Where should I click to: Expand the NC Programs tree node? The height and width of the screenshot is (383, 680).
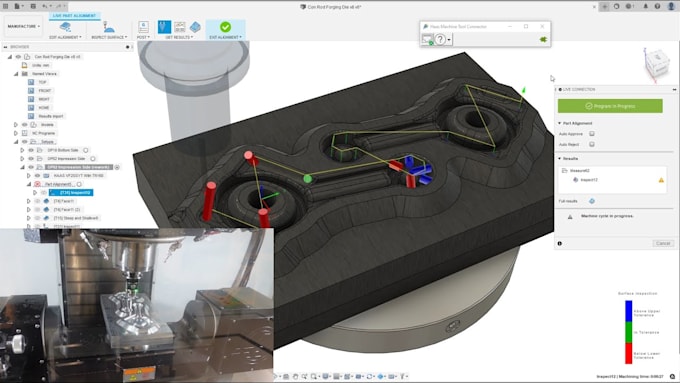(x=16, y=133)
